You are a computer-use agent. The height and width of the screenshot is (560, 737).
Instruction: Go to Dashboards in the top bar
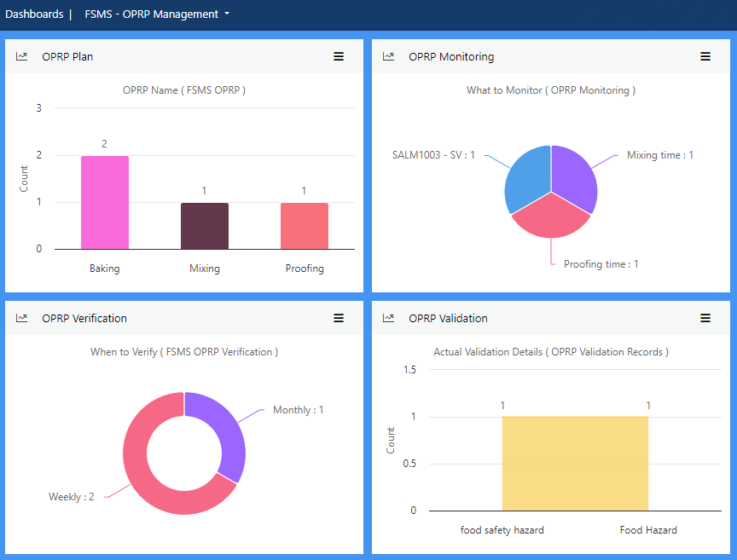(x=34, y=14)
